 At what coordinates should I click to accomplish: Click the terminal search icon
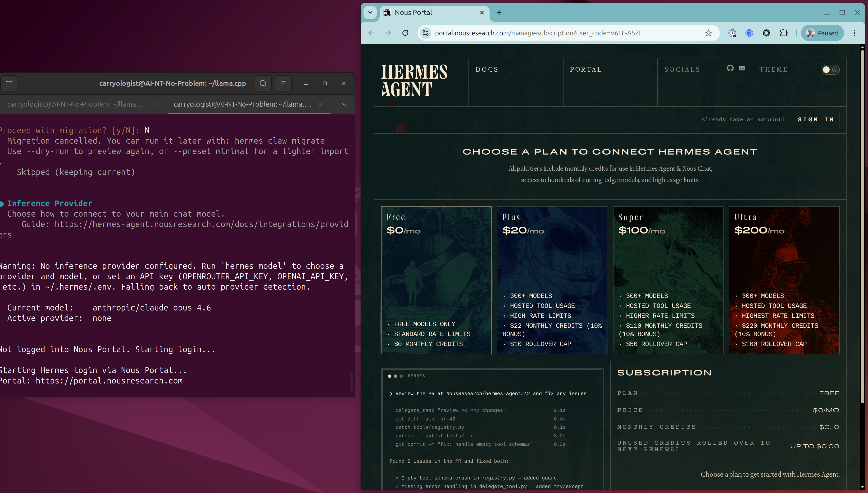[263, 83]
